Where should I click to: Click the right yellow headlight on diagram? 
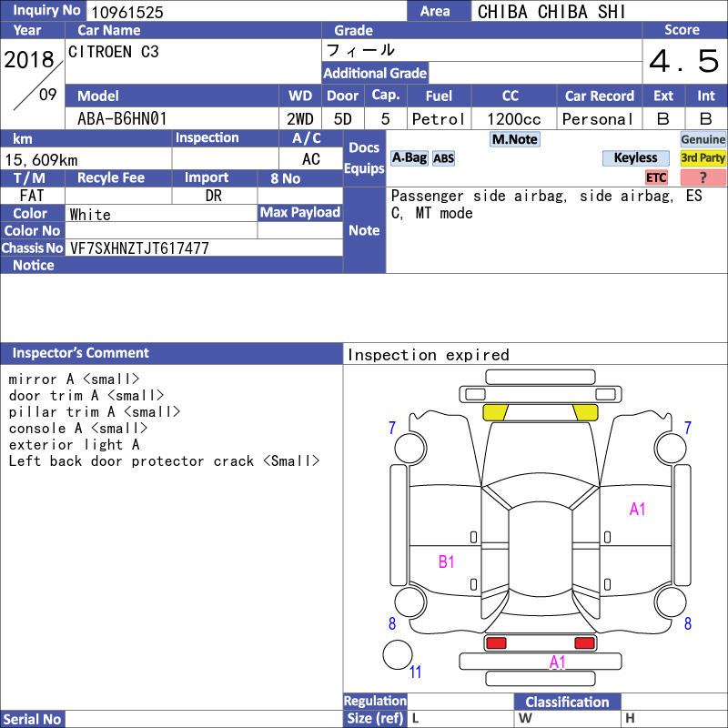585,412
